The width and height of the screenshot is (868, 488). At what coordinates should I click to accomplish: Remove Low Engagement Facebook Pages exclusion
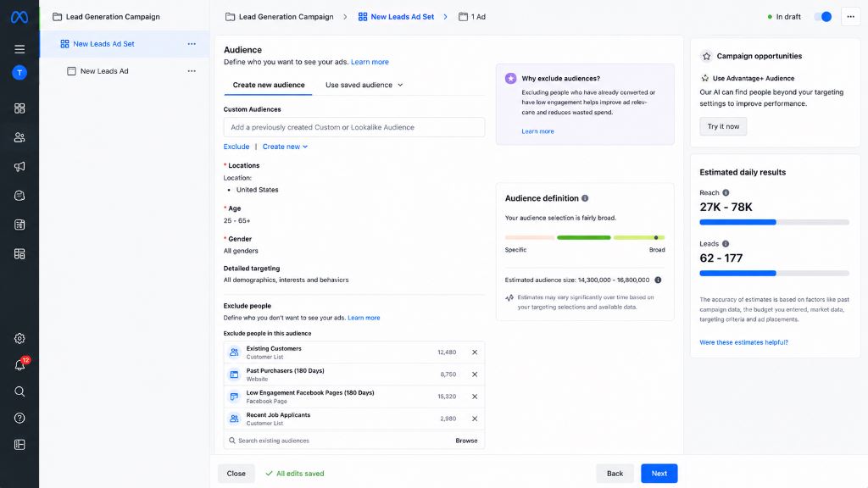click(x=475, y=396)
